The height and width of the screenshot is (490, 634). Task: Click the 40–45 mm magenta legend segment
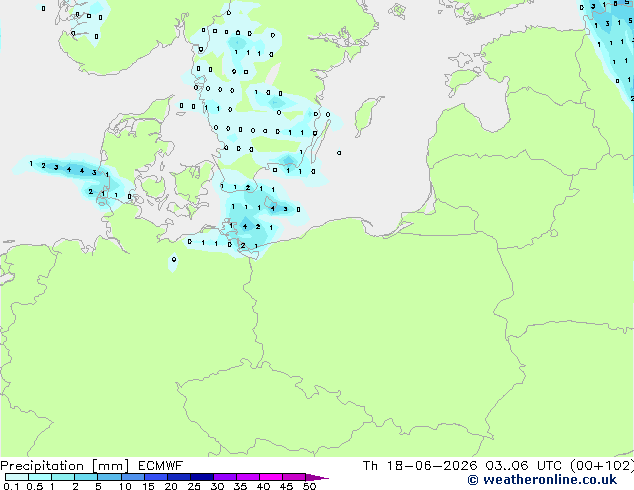tap(271, 477)
